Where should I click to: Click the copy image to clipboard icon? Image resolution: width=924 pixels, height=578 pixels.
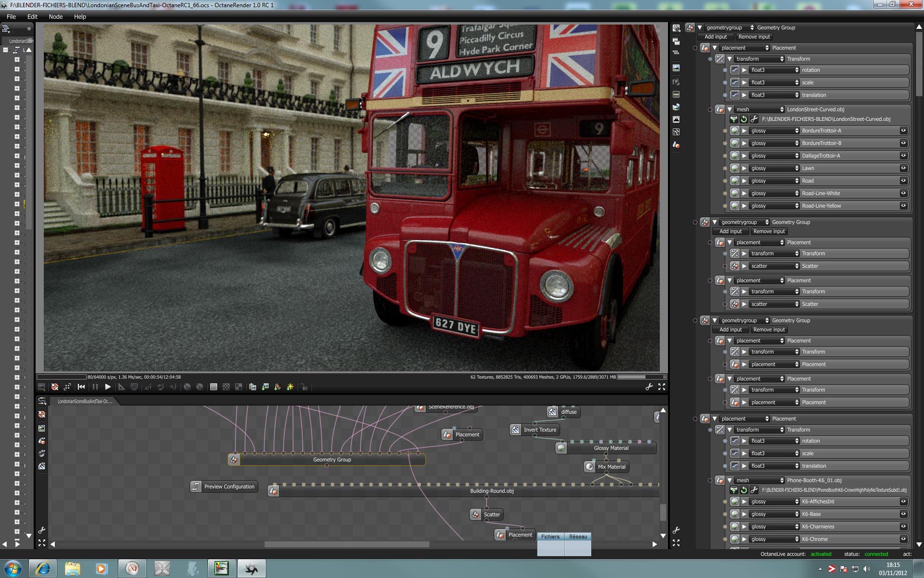(252, 387)
